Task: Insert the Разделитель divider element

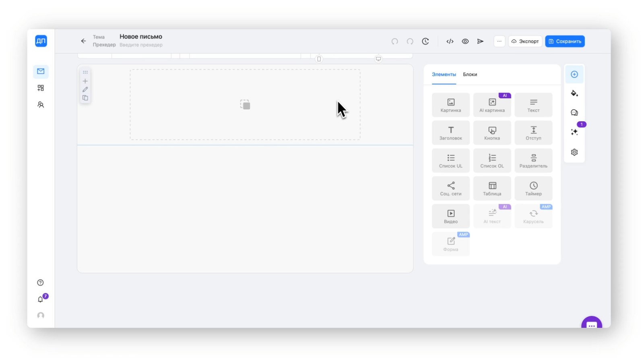Action: (x=533, y=160)
